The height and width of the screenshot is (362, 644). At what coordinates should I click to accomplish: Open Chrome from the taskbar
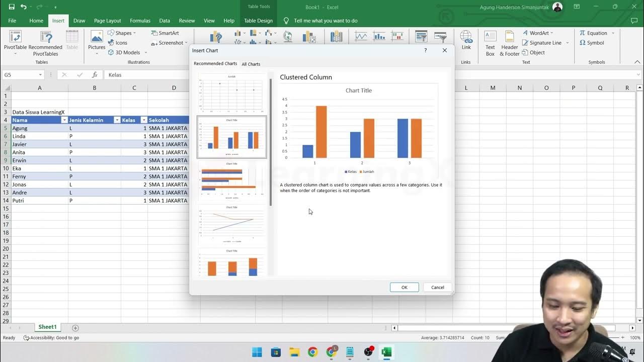(312, 352)
